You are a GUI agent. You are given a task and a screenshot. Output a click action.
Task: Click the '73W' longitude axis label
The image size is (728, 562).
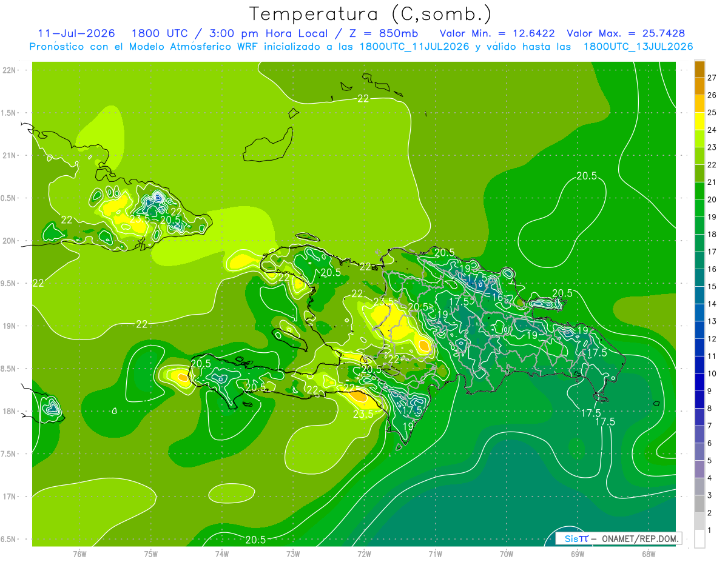click(293, 554)
